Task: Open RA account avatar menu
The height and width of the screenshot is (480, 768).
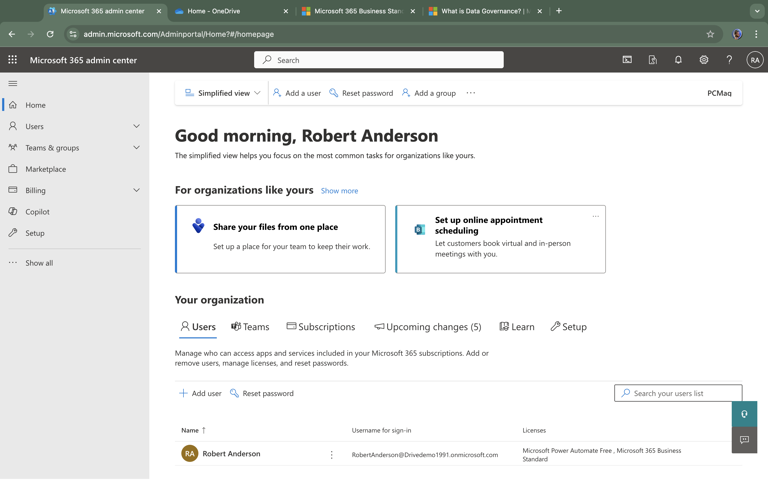Action: pos(755,60)
